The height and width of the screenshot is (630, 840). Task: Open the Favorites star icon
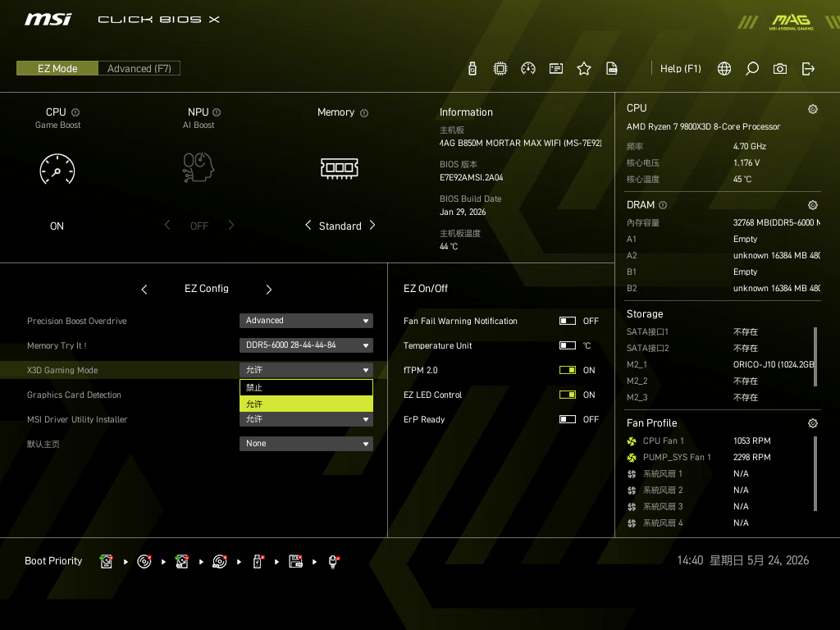(x=584, y=69)
